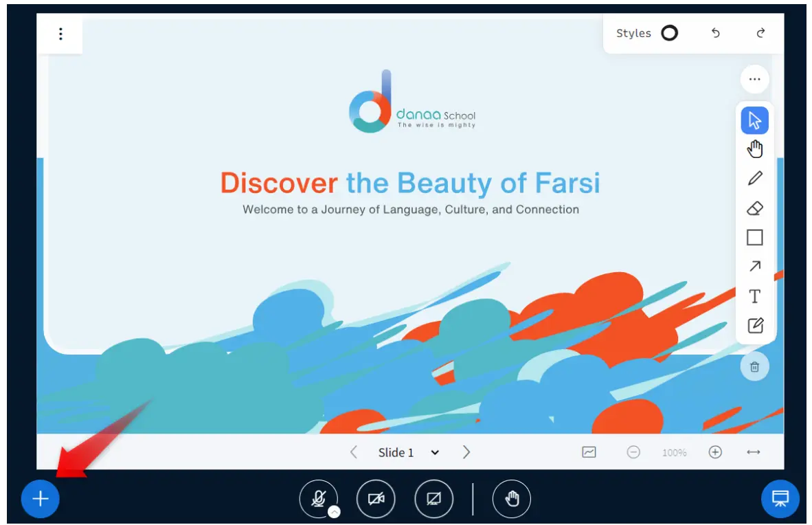Start screen sharing
The image size is (812, 525).
[433, 499]
